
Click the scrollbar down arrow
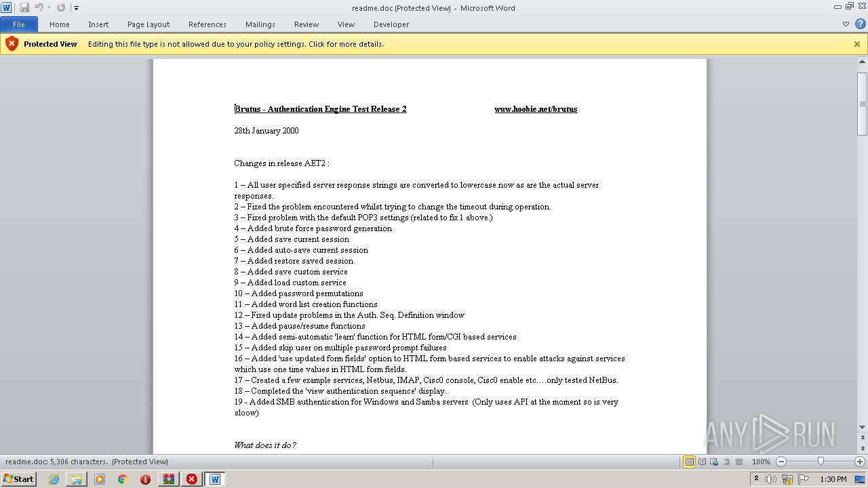(x=863, y=427)
